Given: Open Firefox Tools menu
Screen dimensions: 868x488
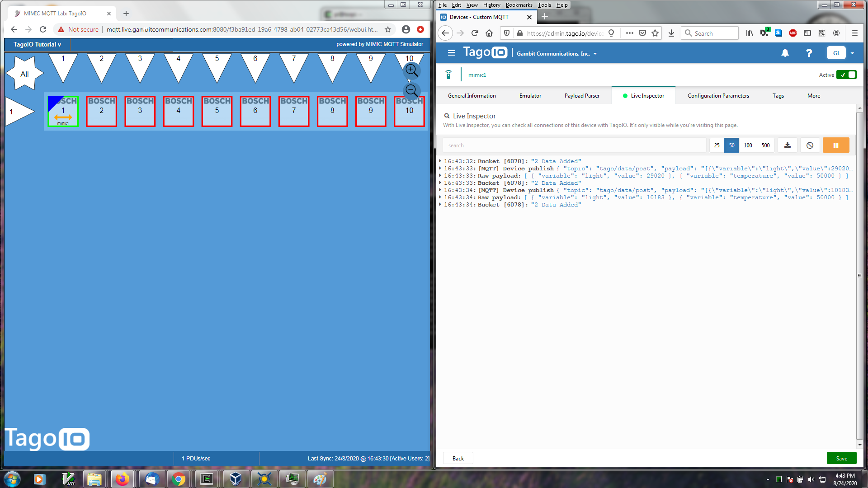Looking at the screenshot, I should pos(544,5).
